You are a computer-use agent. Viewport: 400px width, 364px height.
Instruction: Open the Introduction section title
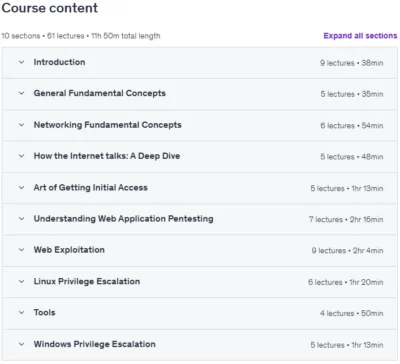pyautogui.click(x=59, y=62)
